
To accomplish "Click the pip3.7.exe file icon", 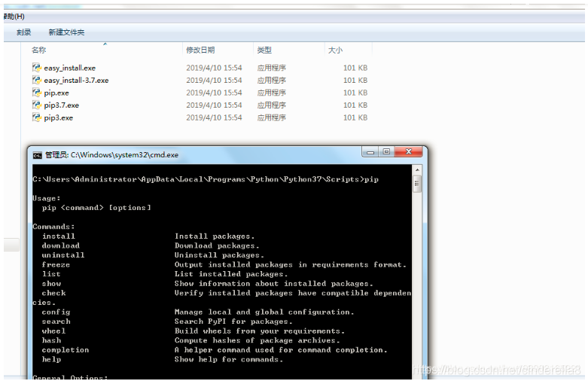I will click(x=36, y=105).
